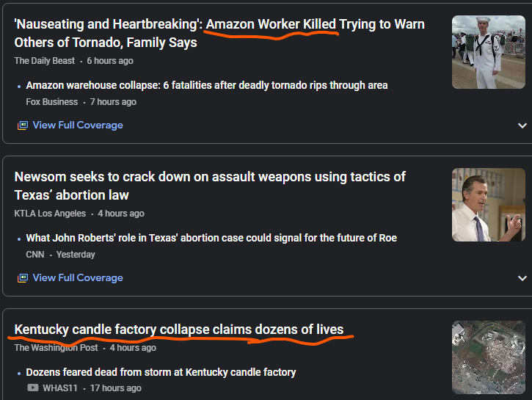Select 'Fox Business' source text

pyautogui.click(x=52, y=102)
